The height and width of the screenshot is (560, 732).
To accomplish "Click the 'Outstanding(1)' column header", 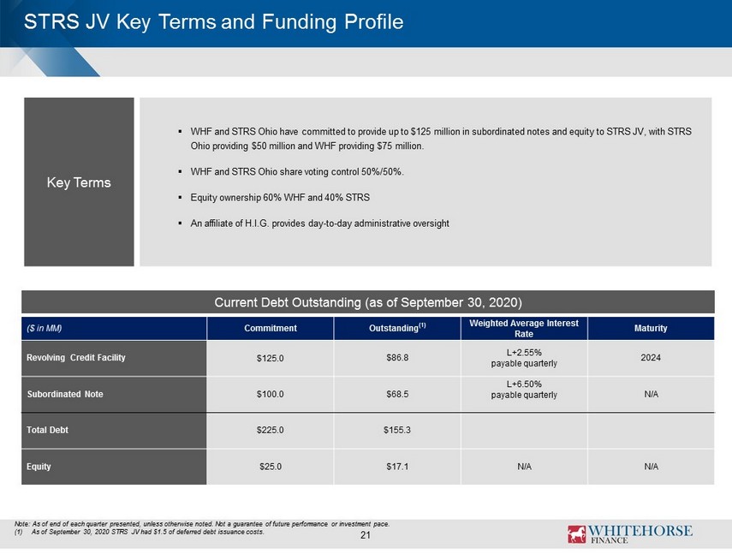I will click(x=397, y=328).
